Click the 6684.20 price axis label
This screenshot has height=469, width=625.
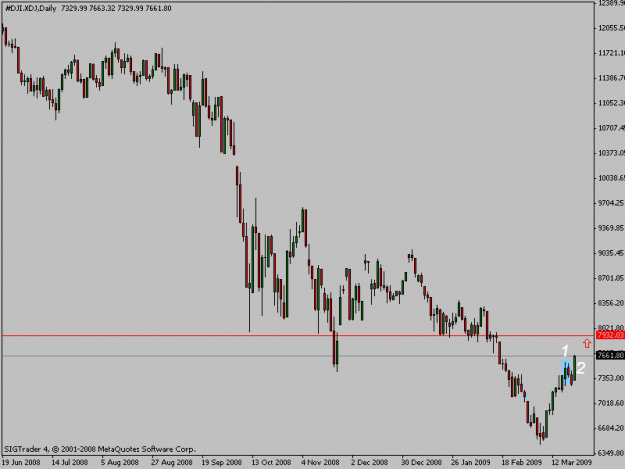tap(611, 428)
